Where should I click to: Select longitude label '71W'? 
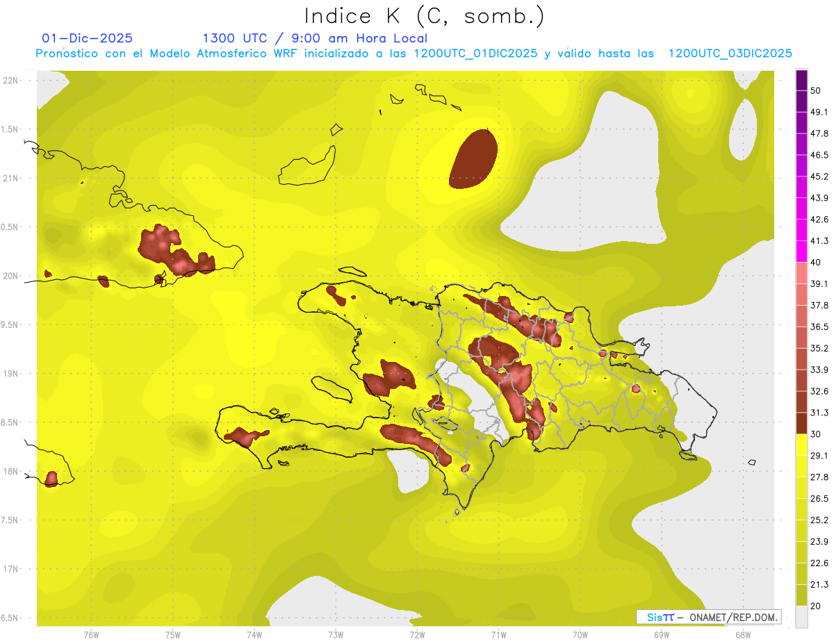coord(498,635)
